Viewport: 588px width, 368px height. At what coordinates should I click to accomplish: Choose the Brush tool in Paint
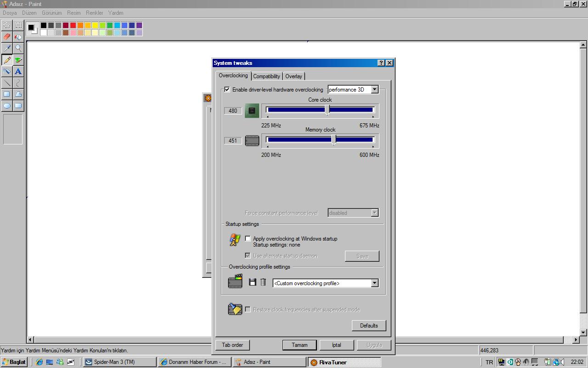[x=18, y=60]
